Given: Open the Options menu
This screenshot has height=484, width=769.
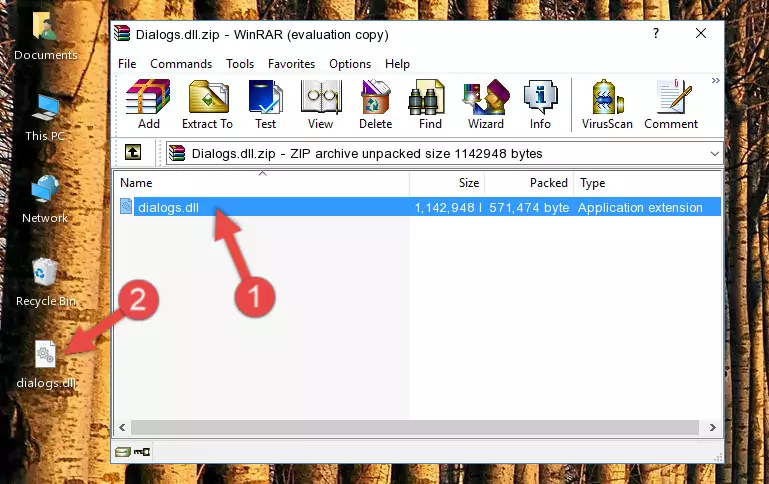Looking at the screenshot, I should click(350, 64).
